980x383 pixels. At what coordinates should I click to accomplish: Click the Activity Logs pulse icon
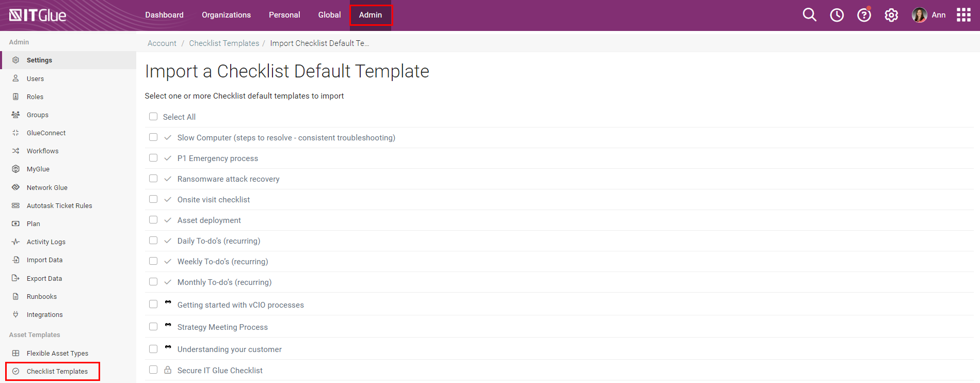tap(16, 242)
